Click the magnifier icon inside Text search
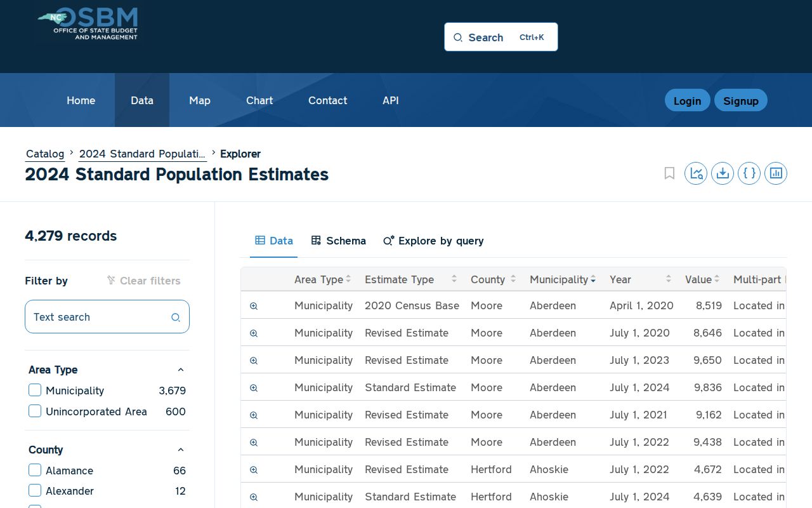812x508 pixels. [176, 317]
